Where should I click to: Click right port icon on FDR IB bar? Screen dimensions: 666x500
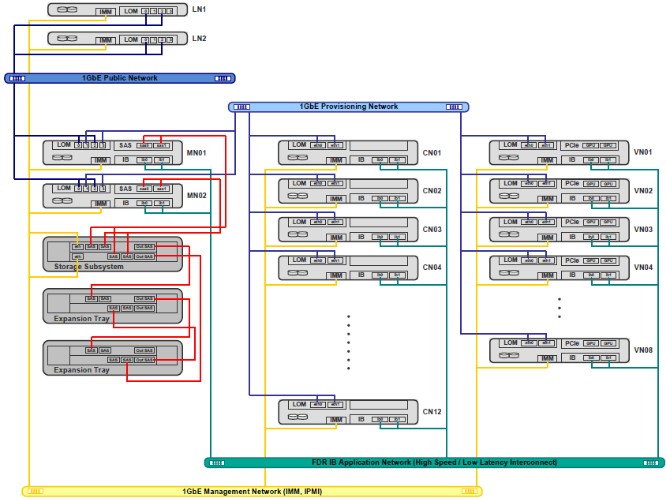coord(651,463)
